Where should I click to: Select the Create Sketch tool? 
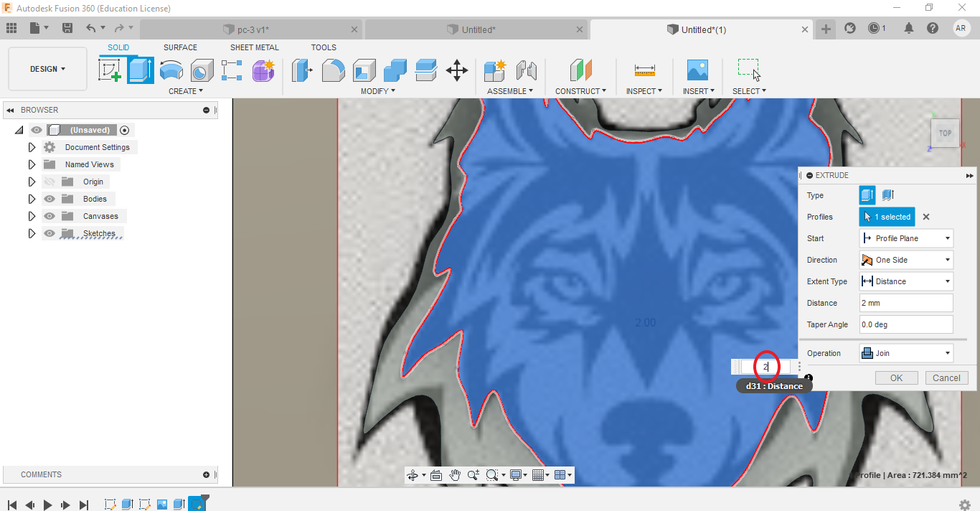[x=109, y=70]
